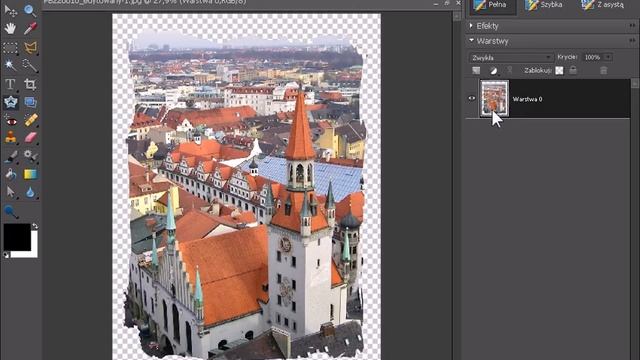The height and width of the screenshot is (360, 640).
Task: Open the black foreground color swatch
Action: point(17,237)
